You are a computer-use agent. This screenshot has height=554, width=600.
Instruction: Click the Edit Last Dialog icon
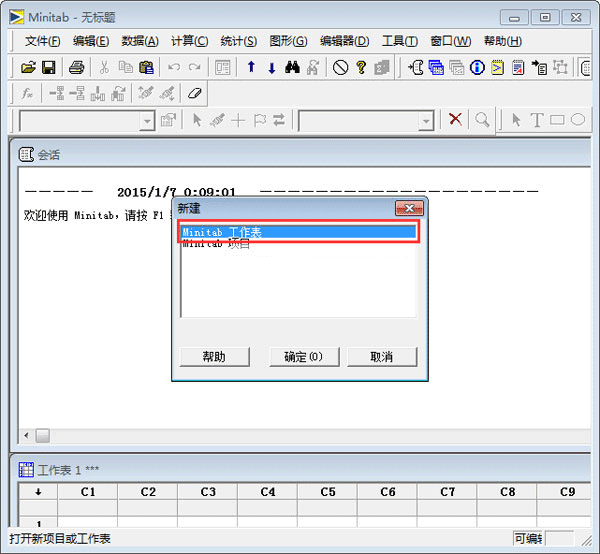[x=223, y=68]
